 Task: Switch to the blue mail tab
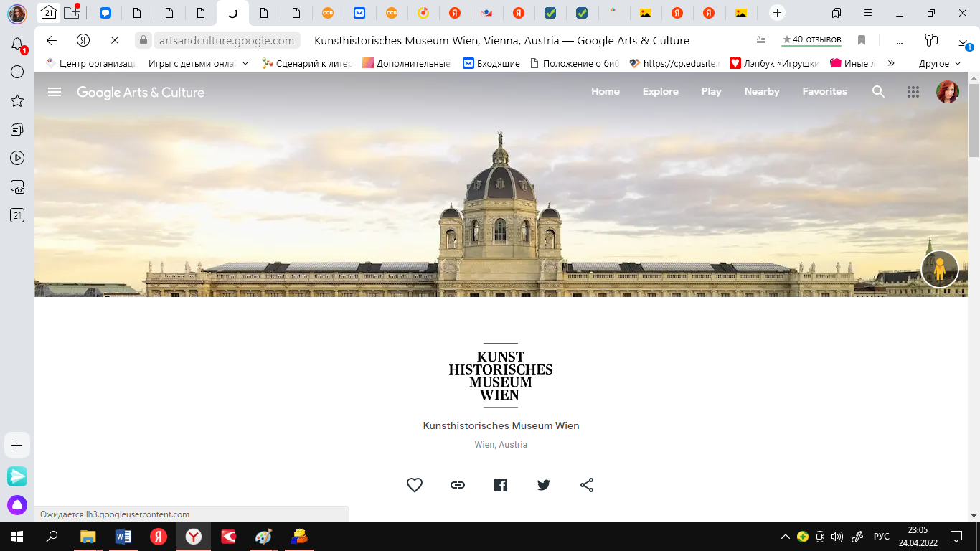click(359, 12)
